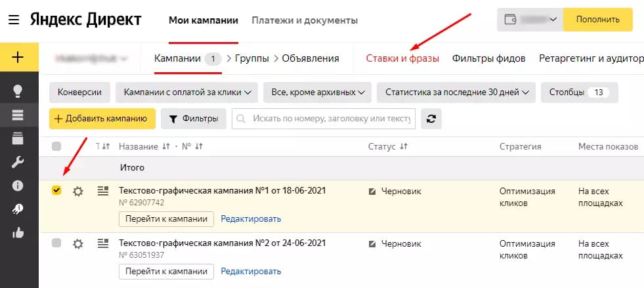Click Добавить кампанию button
Image resolution: width=644 pixels, height=288 pixels.
(102, 119)
